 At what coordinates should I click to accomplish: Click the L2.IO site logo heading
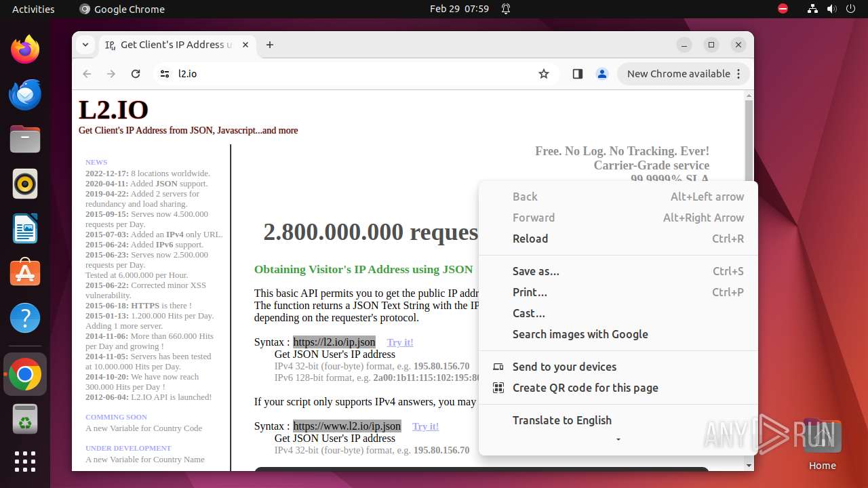coord(114,110)
